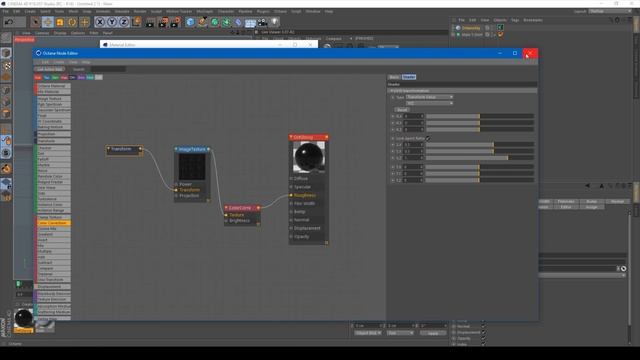
Task: Select the Rotate tool in the toolbar
Action: 72,22
